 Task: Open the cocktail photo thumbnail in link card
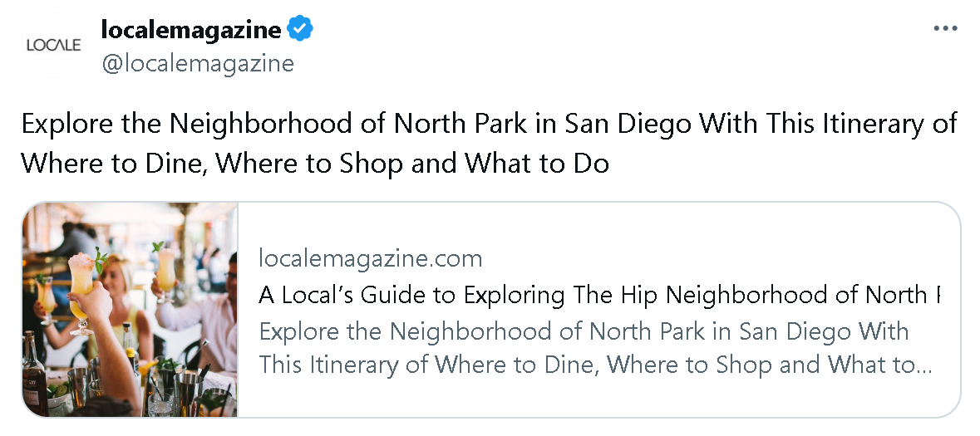coord(131,309)
